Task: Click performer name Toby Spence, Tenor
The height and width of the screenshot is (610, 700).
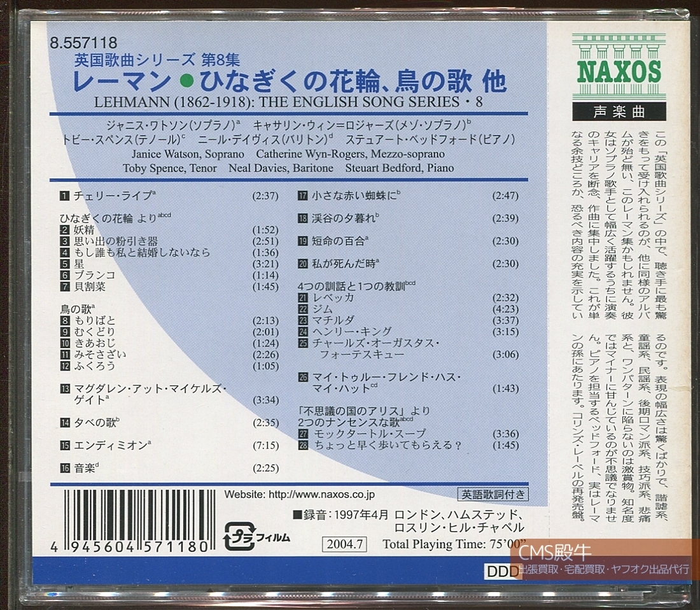Action: tap(170, 168)
